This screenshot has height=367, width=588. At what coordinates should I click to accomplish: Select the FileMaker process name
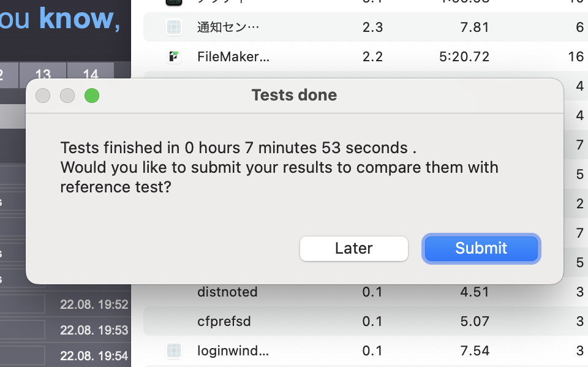233,56
